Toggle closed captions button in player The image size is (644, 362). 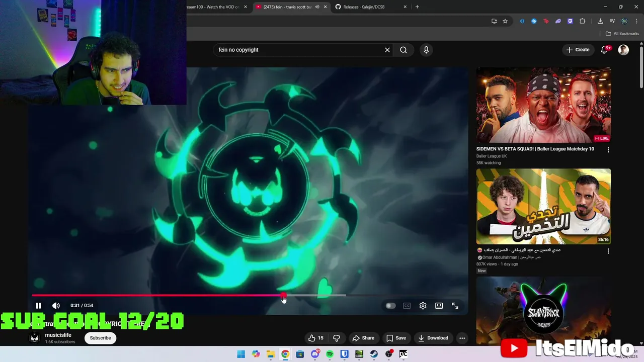tap(407, 306)
